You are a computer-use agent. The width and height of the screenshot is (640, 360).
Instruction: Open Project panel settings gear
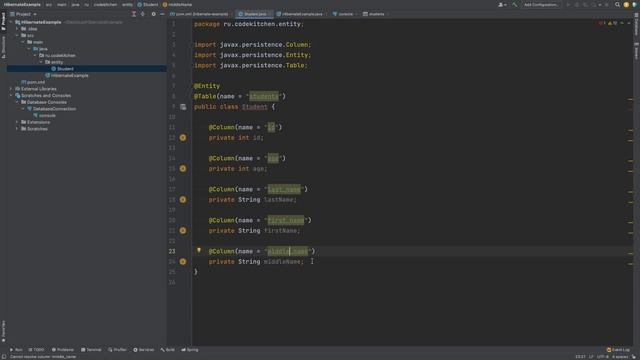click(x=153, y=14)
